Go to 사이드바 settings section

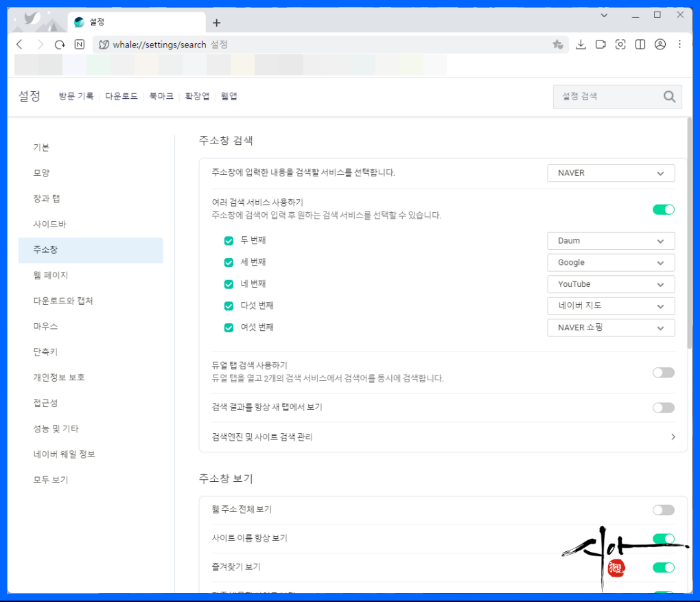pyautogui.click(x=49, y=224)
